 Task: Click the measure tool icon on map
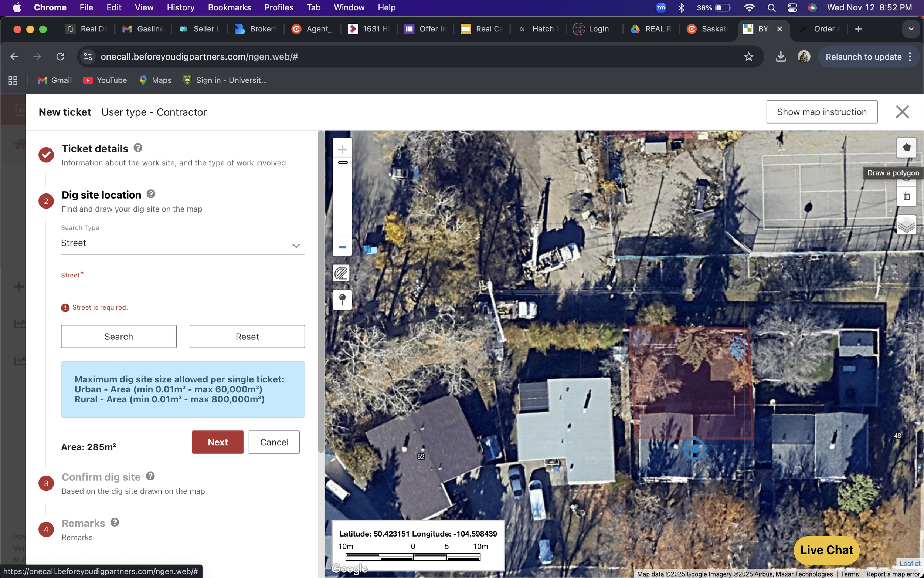click(341, 273)
